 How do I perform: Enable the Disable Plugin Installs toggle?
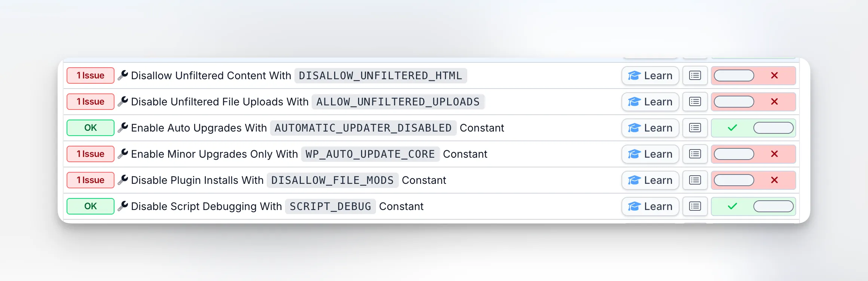733,180
